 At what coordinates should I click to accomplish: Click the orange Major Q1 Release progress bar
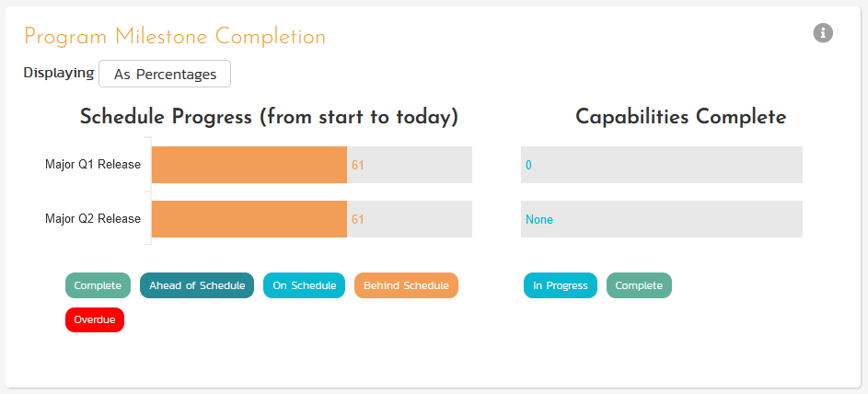[249, 165]
